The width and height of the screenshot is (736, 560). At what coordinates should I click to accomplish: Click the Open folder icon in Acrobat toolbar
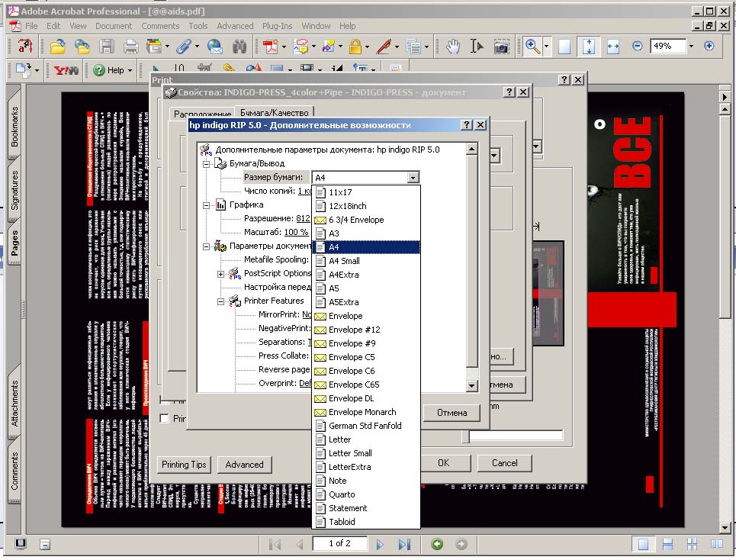[x=58, y=46]
